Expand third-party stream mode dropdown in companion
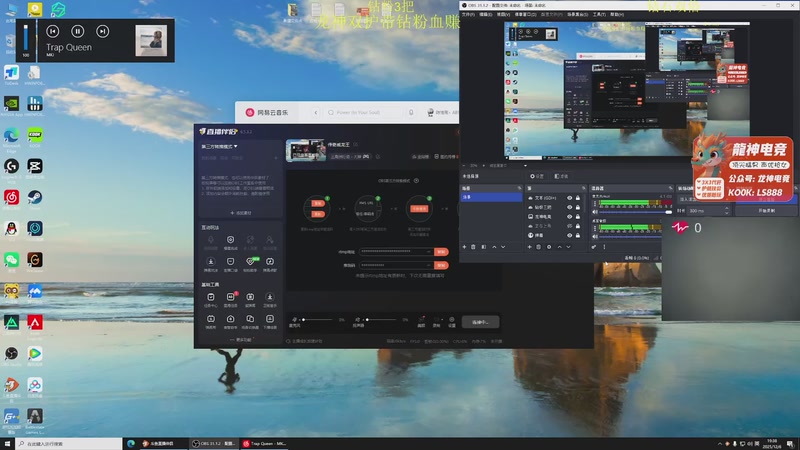800x450 pixels. pyautogui.click(x=219, y=146)
